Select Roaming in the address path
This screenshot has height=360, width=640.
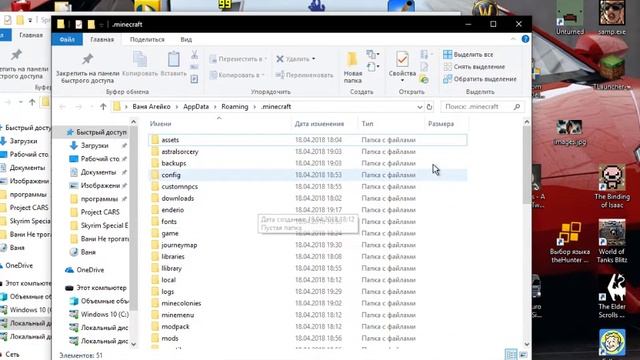point(235,107)
